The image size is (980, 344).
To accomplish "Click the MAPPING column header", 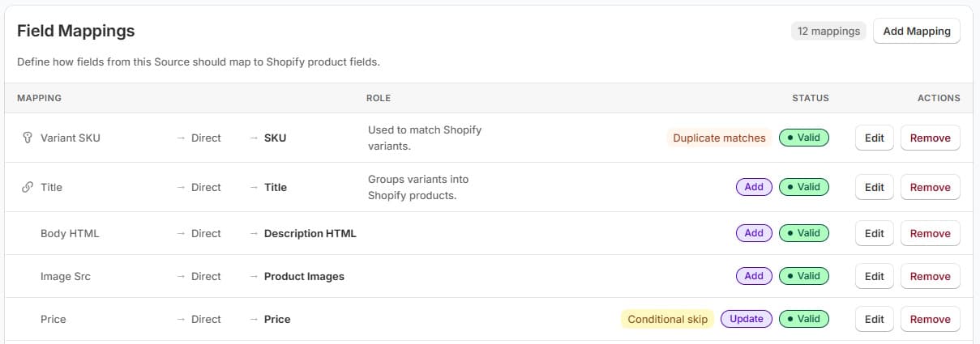I will point(39,98).
